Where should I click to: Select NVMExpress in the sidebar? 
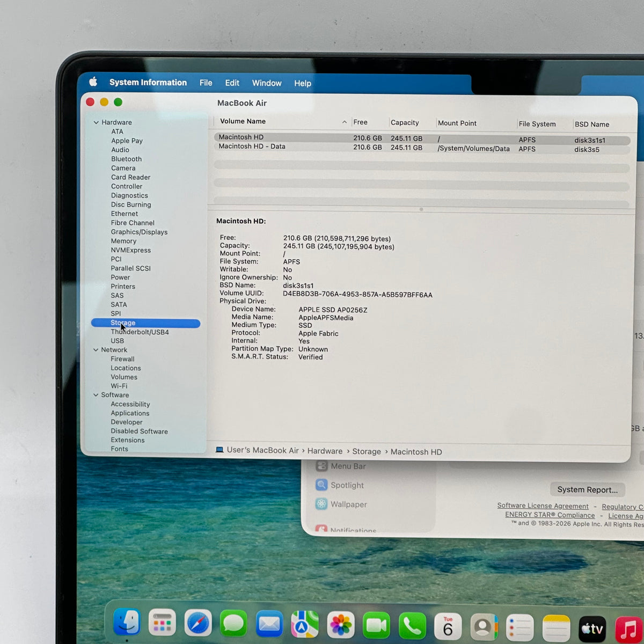130,250
